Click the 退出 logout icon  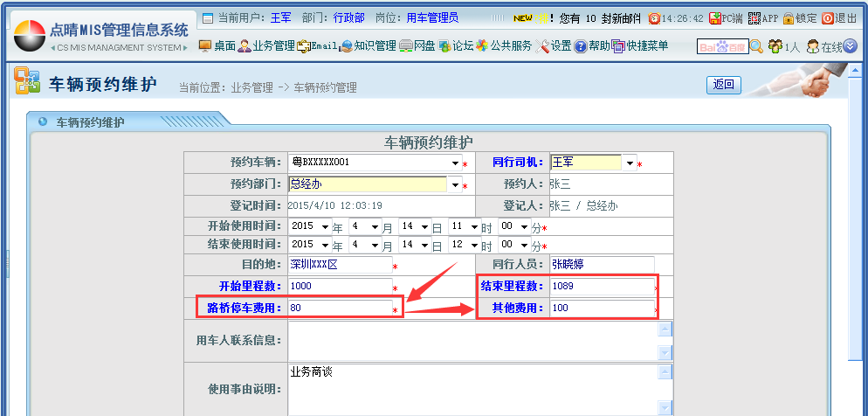tap(838, 18)
